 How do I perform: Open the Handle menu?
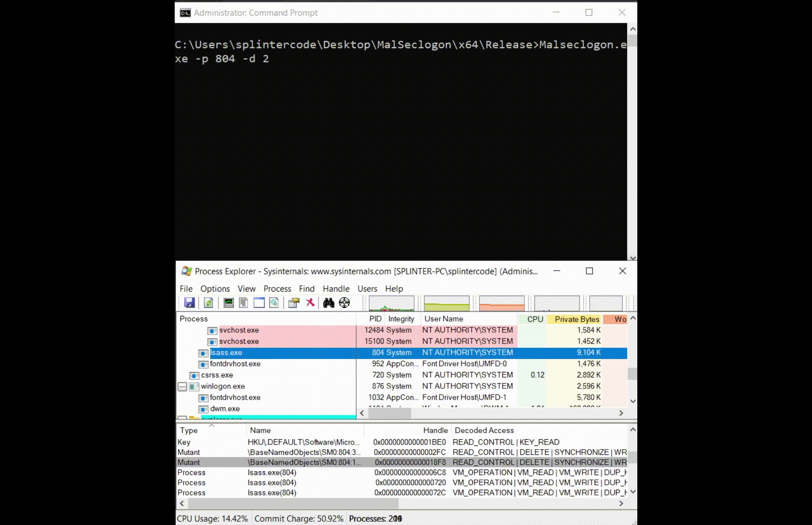336,289
